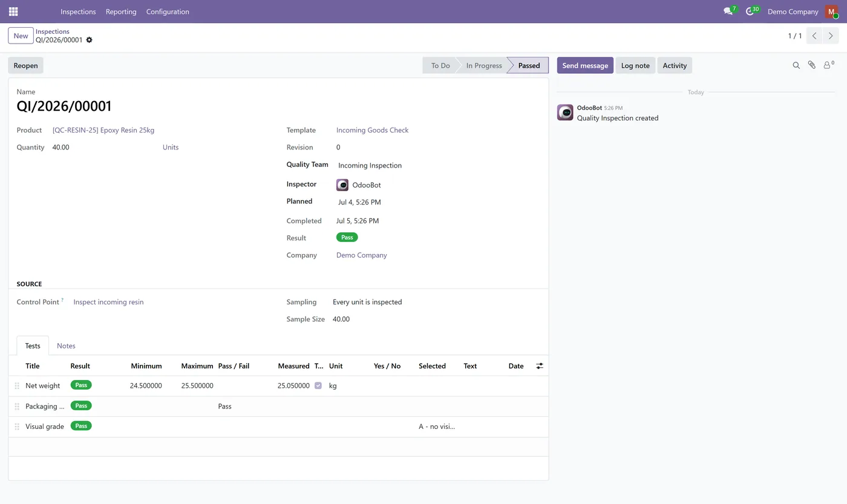Open Incoming Goods Check template link
Screen dimensions: 847x504
click(373, 130)
